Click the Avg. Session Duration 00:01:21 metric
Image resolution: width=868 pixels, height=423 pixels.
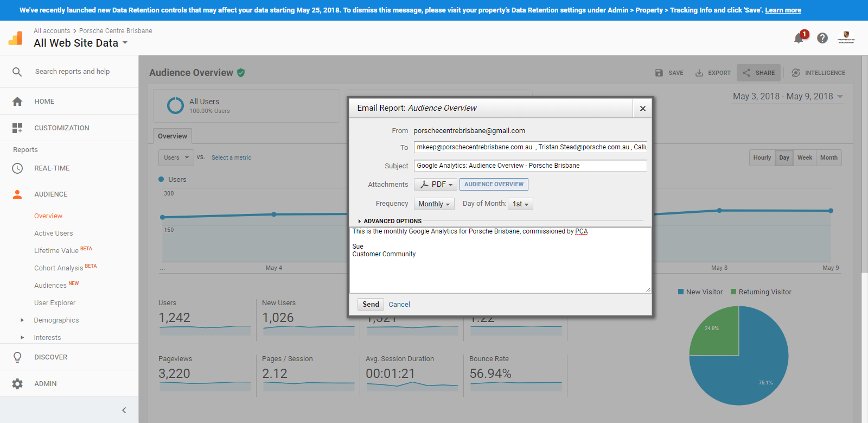point(412,373)
